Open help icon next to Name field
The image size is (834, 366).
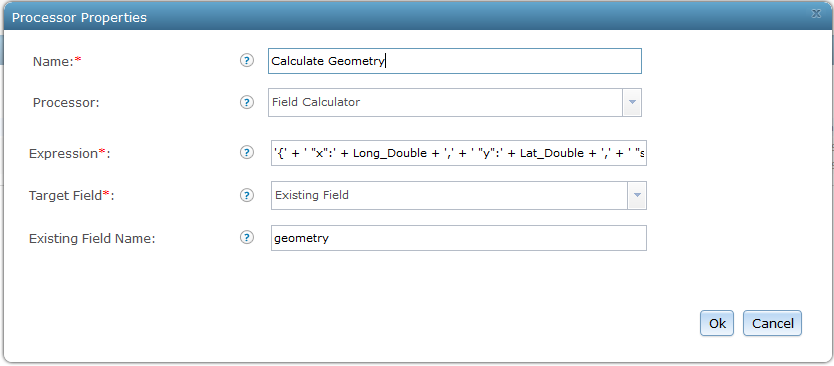click(x=246, y=61)
